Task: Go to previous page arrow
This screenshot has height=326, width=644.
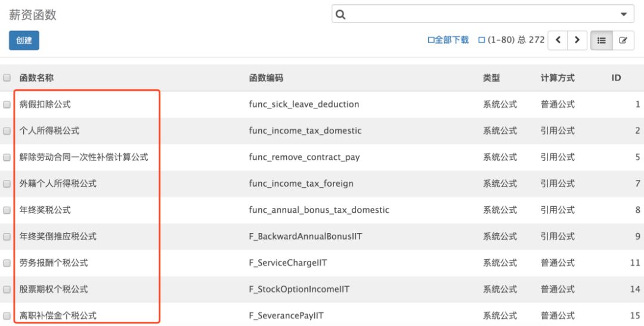Action: (558, 40)
